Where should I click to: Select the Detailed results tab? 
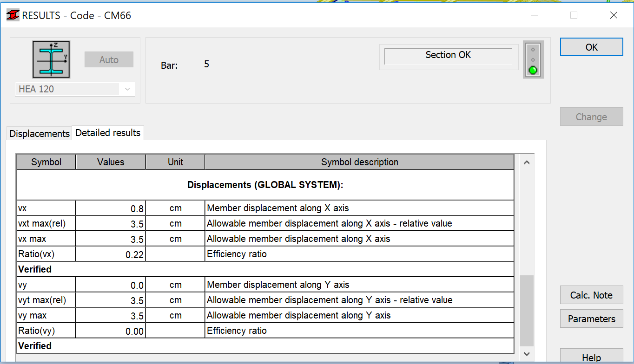point(108,133)
